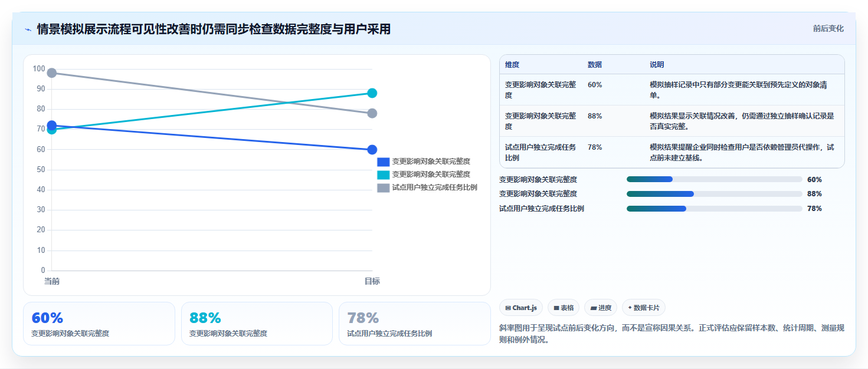
Task: Select the 表格 chip
Action: (564, 308)
